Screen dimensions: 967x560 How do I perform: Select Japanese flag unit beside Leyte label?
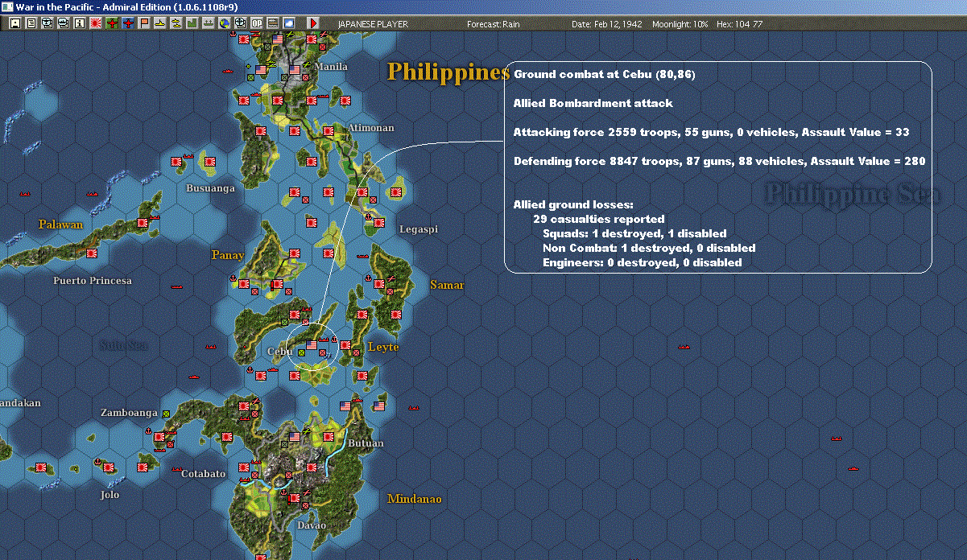point(345,345)
